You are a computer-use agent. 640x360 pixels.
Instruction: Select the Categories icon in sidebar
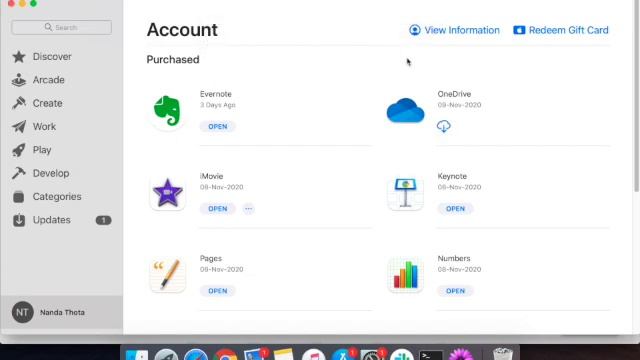tap(19, 197)
